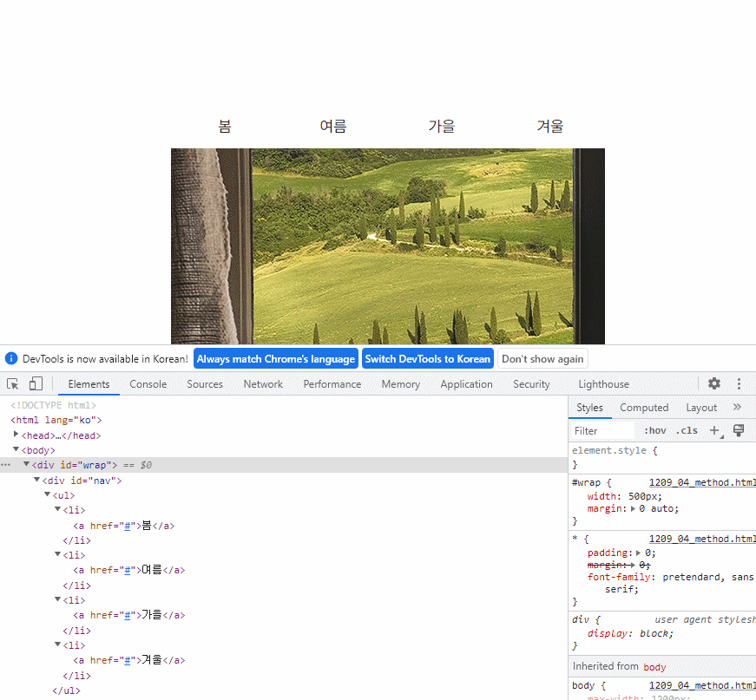This screenshot has width=756, height=700.
Task: Collapse the body element node
Action: tap(16, 449)
